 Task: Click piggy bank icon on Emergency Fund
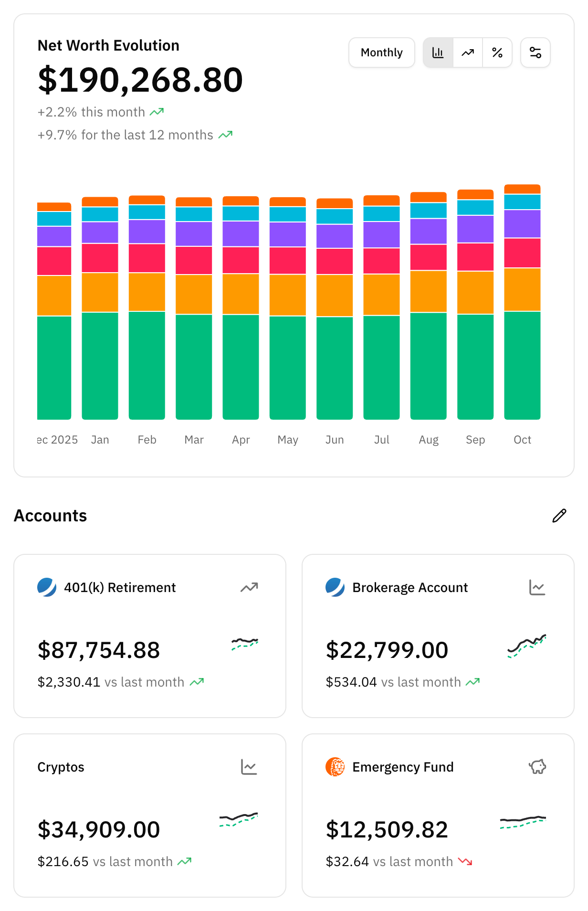click(537, 767)
